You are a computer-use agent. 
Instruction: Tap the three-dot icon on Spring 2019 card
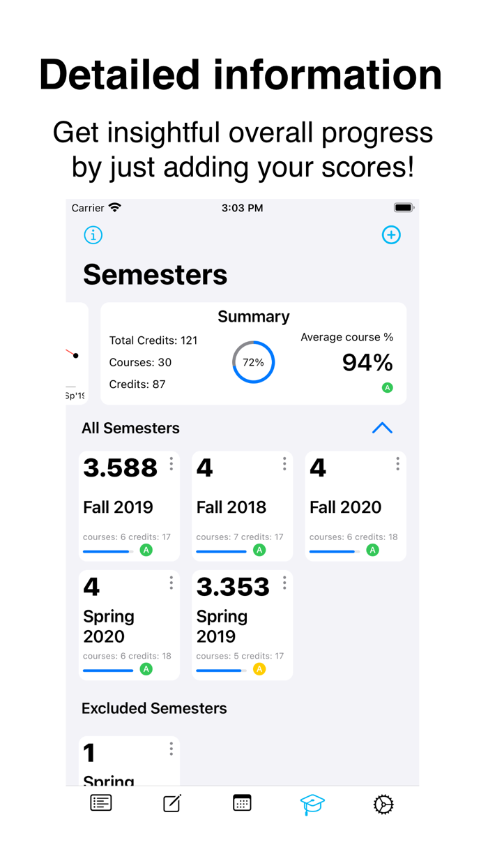(284, 583)
